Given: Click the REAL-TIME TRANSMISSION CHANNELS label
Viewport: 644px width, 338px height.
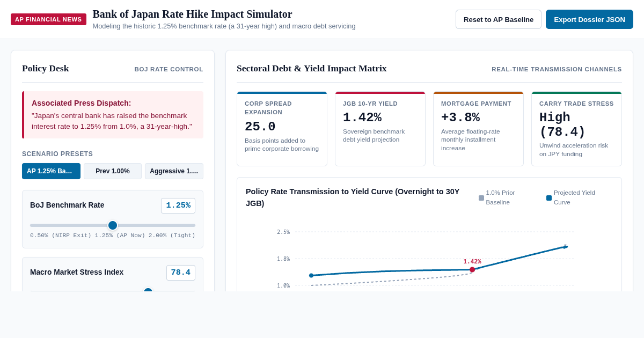Looking at the screenshot, I should pos(557,69).
